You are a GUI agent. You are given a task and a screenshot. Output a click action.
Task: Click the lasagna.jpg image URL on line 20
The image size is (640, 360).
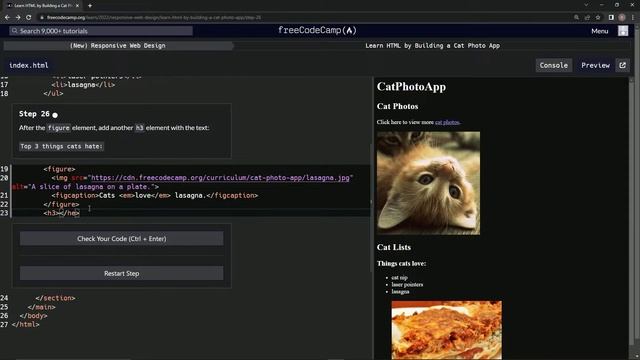[220, 178]
